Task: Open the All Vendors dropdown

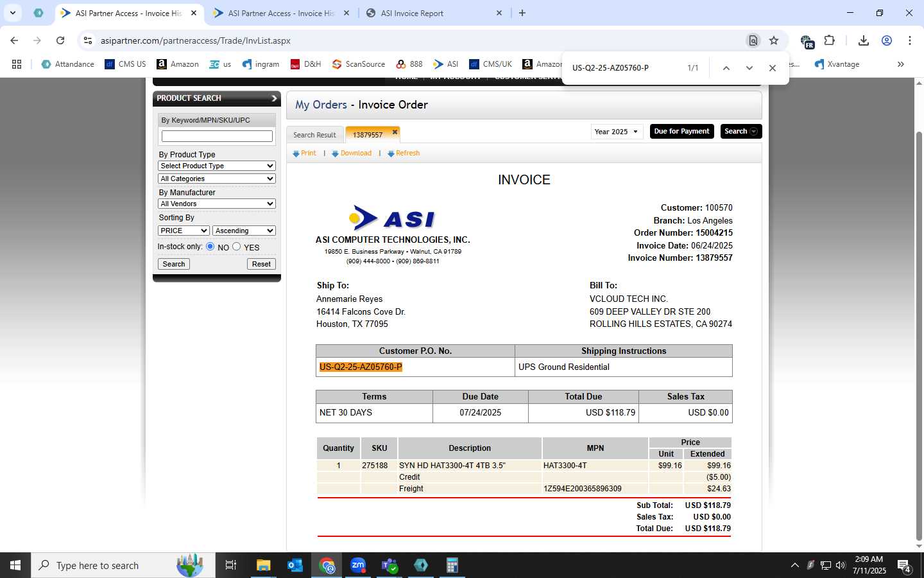Action: click(x=217, y=204)
